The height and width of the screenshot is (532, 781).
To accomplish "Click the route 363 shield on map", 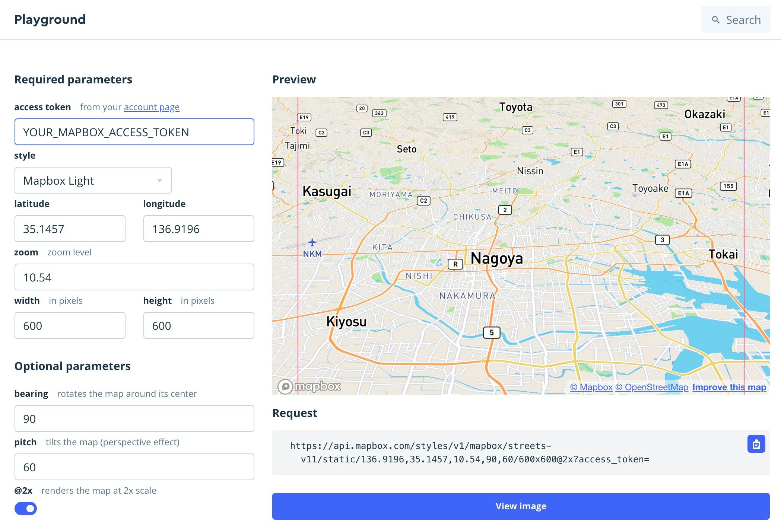I will coord(379,113).
